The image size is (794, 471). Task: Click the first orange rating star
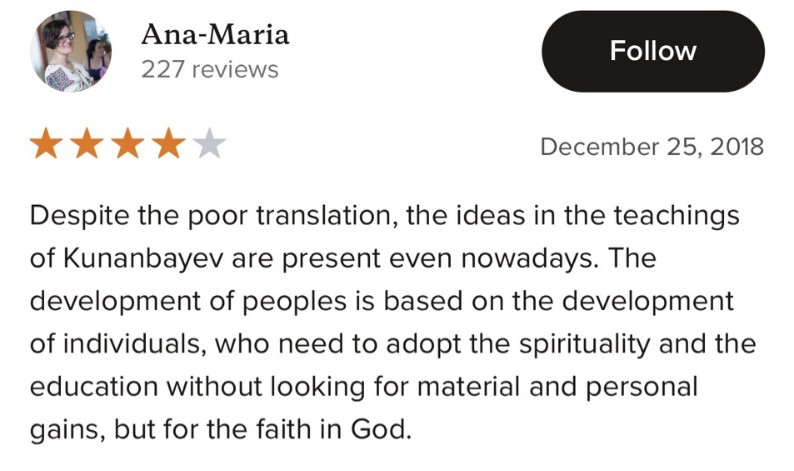(46, 146)
